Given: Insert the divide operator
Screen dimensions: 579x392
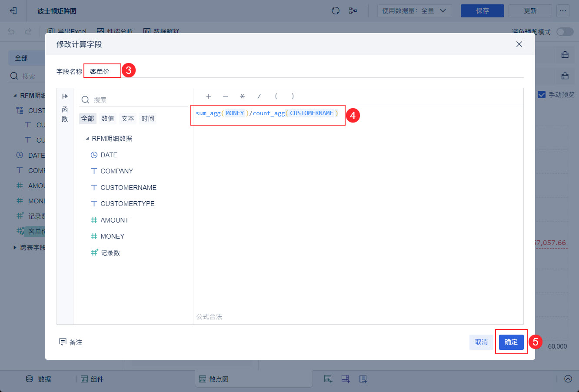Looking at the screenshot, I should tap(259, 96).
